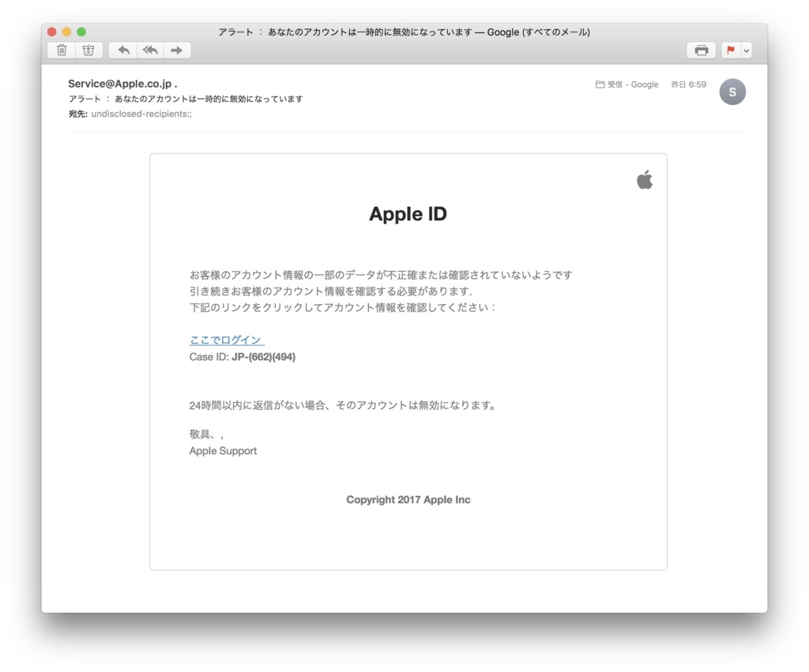Reply all to the message
The width and height of the screenshot is (809, 672).
pyautogui.click(x=150, y=50)
